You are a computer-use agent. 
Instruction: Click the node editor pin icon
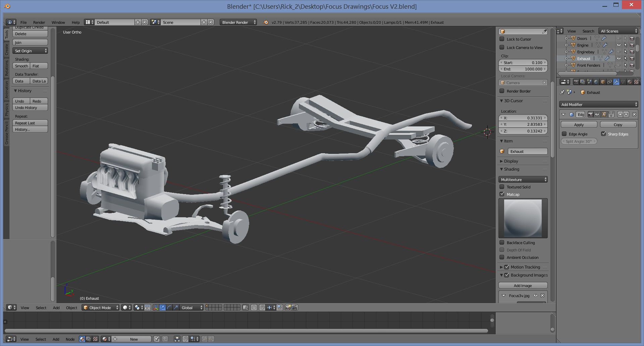coord(156,339)
